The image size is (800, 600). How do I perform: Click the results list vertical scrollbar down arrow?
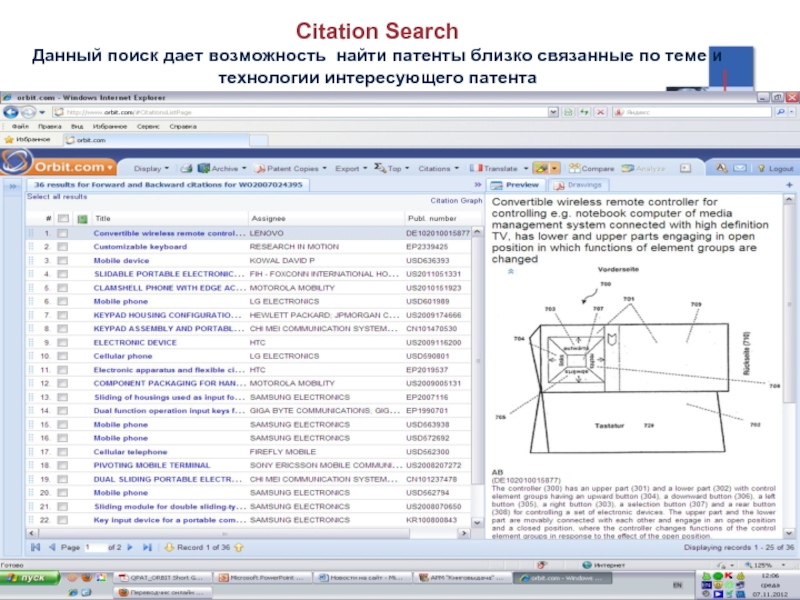click(x=477, y=522)
